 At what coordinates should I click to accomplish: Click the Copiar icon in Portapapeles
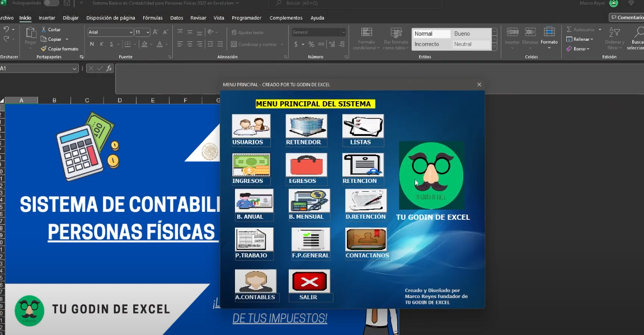(44, 39)
